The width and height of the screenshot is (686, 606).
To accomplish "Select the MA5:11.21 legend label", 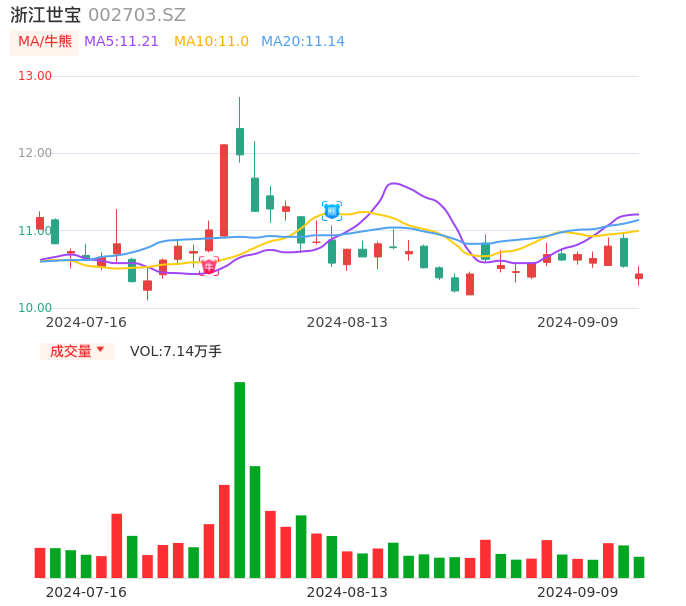I will pos(121,42).
